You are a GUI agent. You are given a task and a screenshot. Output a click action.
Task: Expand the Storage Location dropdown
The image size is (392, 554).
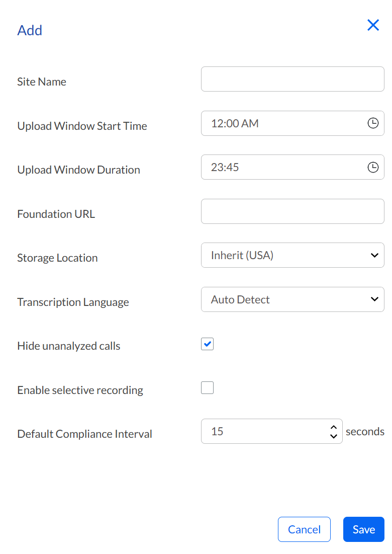click(x=292, y=255)
